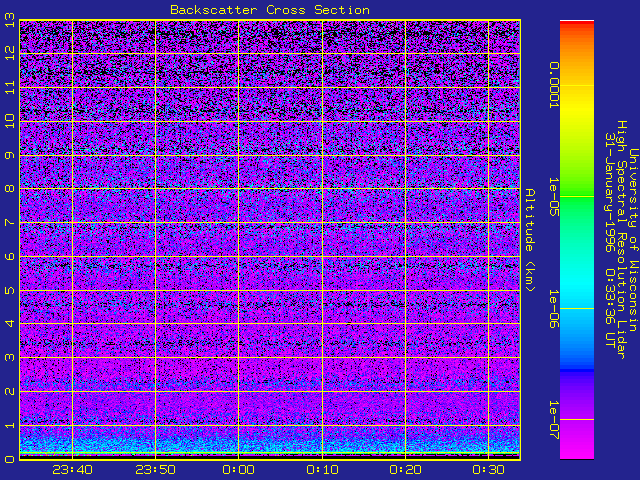Click the altitude label 5
The width and height of the screenshot is (640, 480).
10,290
